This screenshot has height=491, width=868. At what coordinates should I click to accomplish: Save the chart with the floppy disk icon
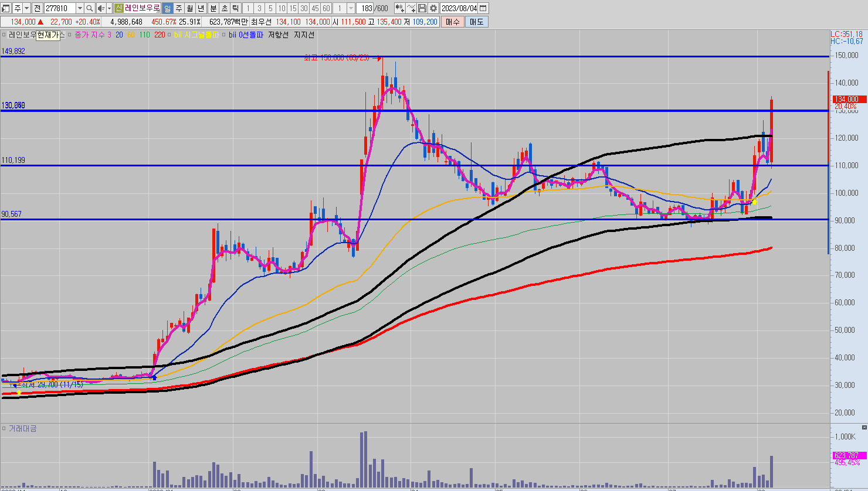tap(422, 8)
